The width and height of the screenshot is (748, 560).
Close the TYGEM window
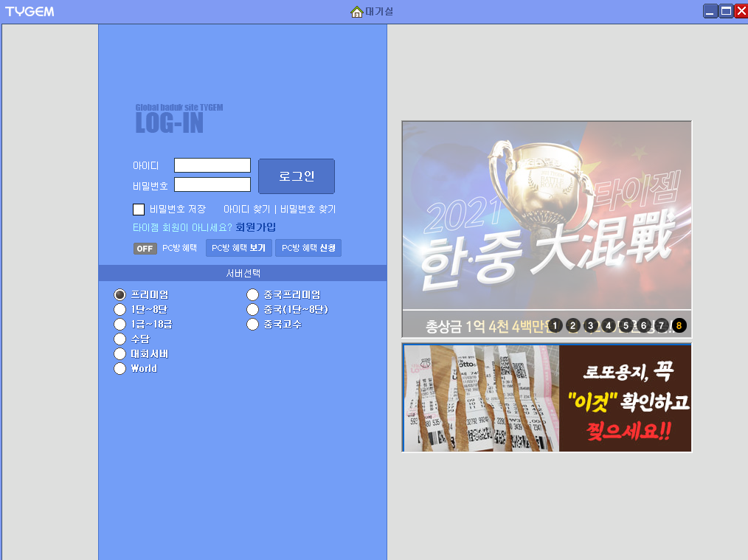point(741,11)
